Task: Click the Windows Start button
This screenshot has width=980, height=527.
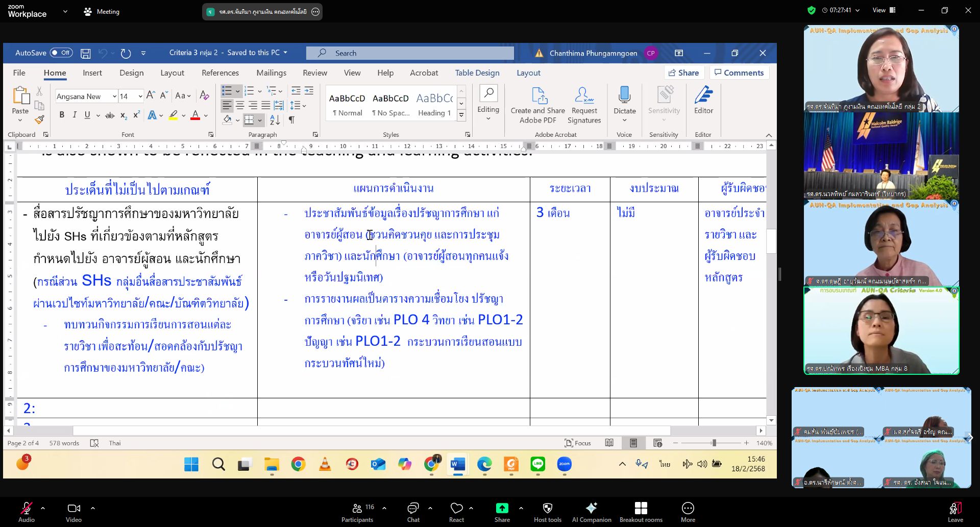Action: tap(191, 464)
